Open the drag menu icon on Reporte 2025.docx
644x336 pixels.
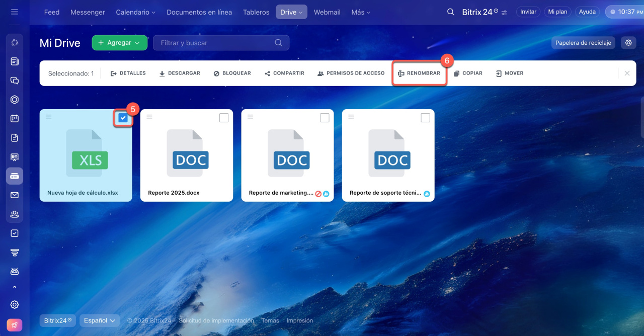(x=149, y=117)
